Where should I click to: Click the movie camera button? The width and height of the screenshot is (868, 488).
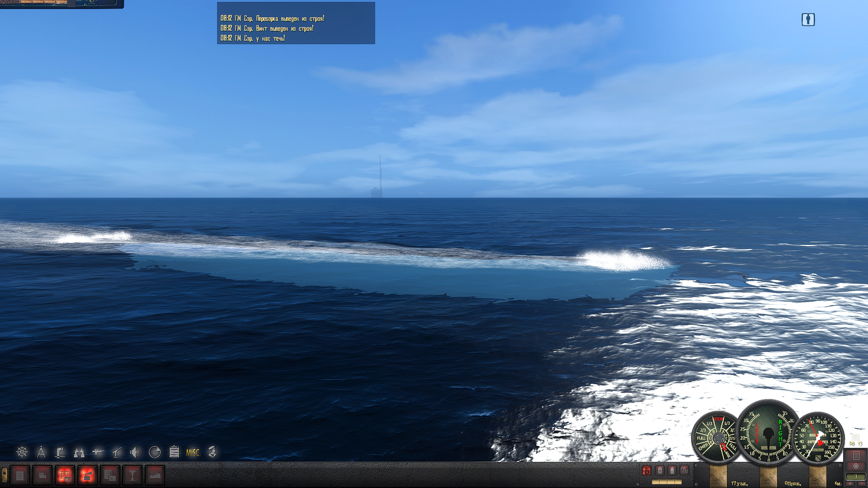click(42, 475)
